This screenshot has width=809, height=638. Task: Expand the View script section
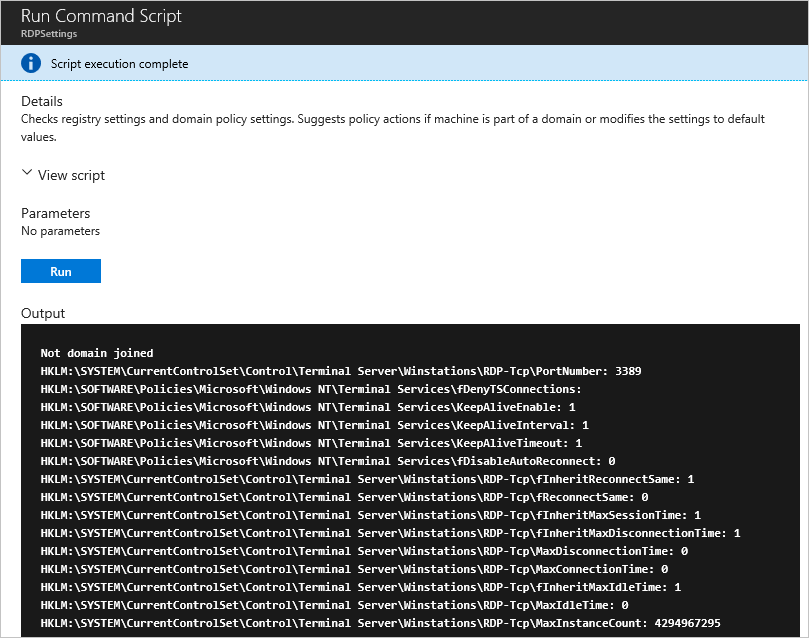[63, 174]
